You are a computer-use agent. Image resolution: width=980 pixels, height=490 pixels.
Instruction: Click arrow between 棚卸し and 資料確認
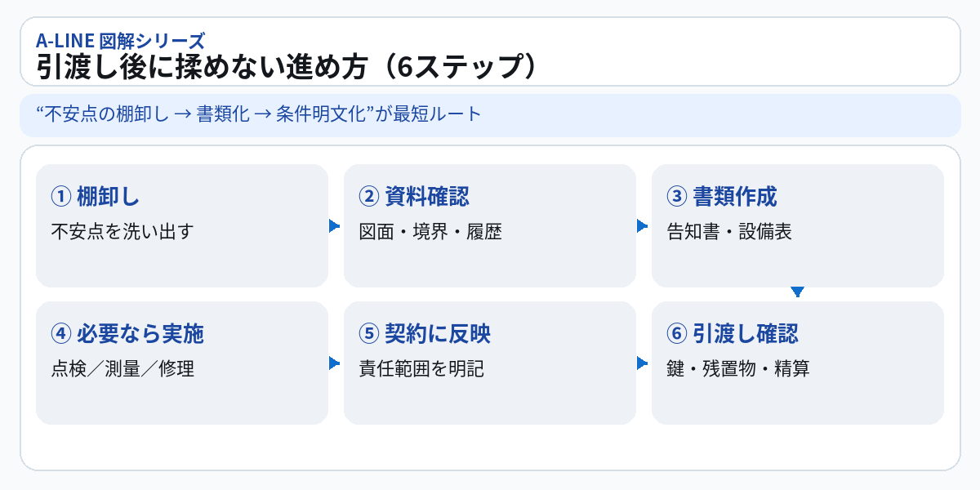click(334, 226)
